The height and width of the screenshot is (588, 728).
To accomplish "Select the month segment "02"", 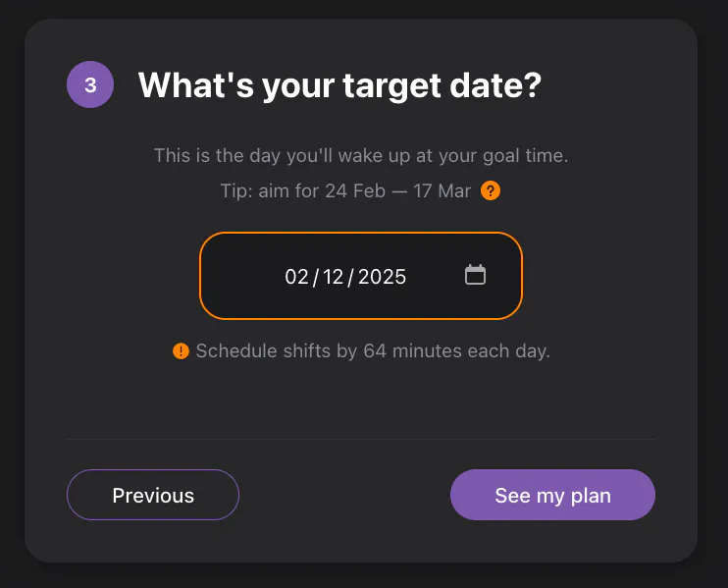I will 297,277.
